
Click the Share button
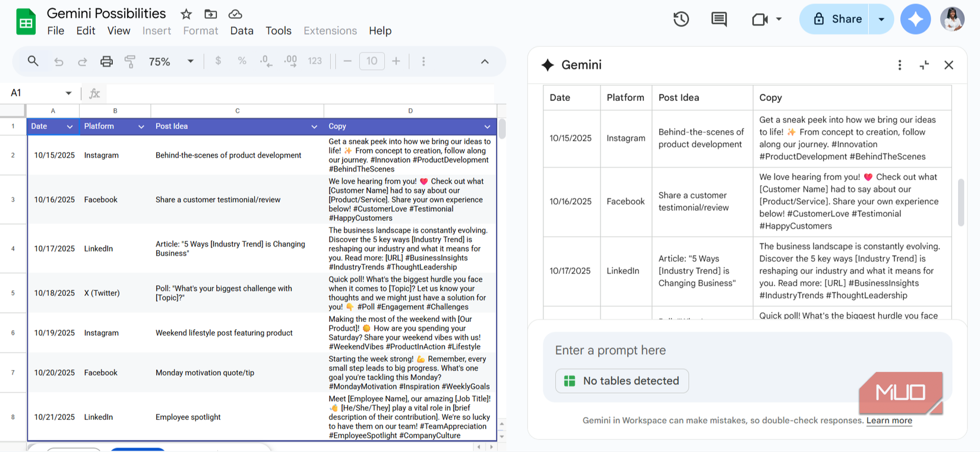pos(834,19)
